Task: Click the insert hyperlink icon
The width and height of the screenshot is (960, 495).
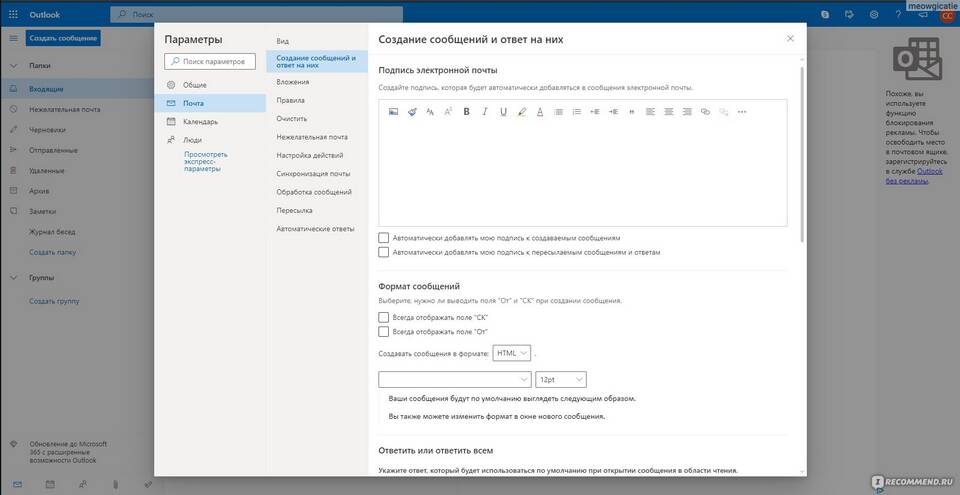Action: point(705,112)
